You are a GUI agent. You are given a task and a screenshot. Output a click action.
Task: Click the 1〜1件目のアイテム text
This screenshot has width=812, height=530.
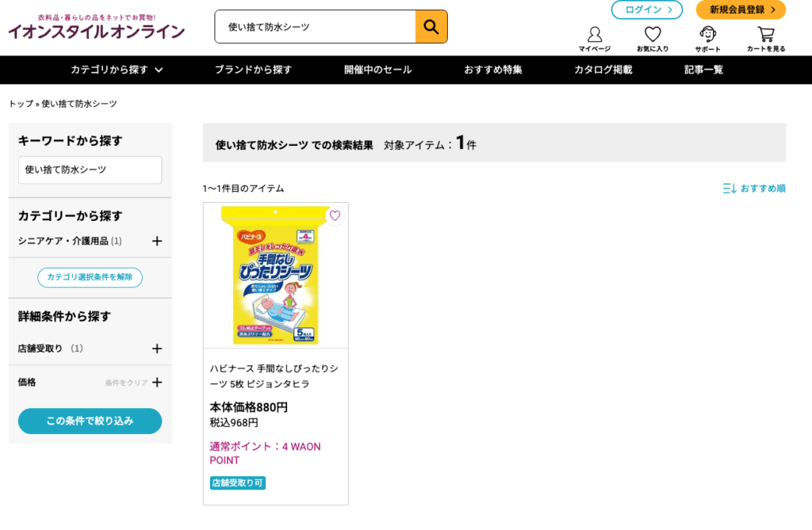click(x=243, y=189)
